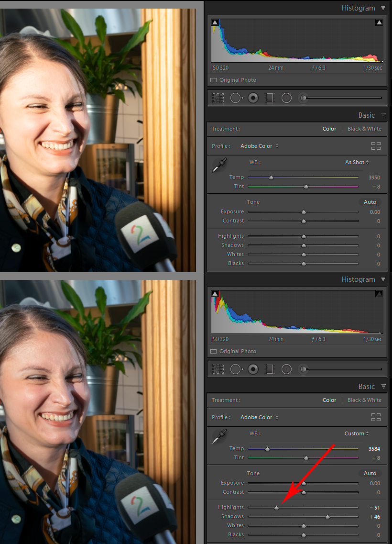Activate the Red Eye Correction tool
This screenshot has width=392, height=544.
click(x=253, y=98)
